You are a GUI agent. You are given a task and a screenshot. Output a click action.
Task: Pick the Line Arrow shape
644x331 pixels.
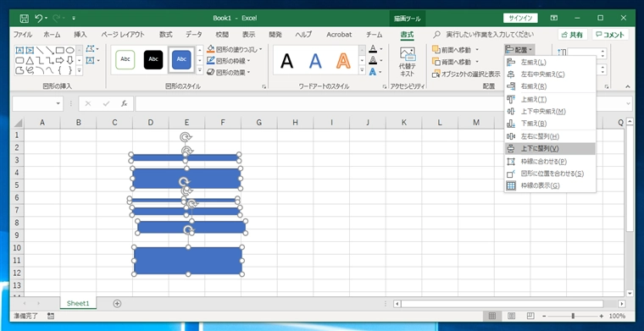(50, 50)
